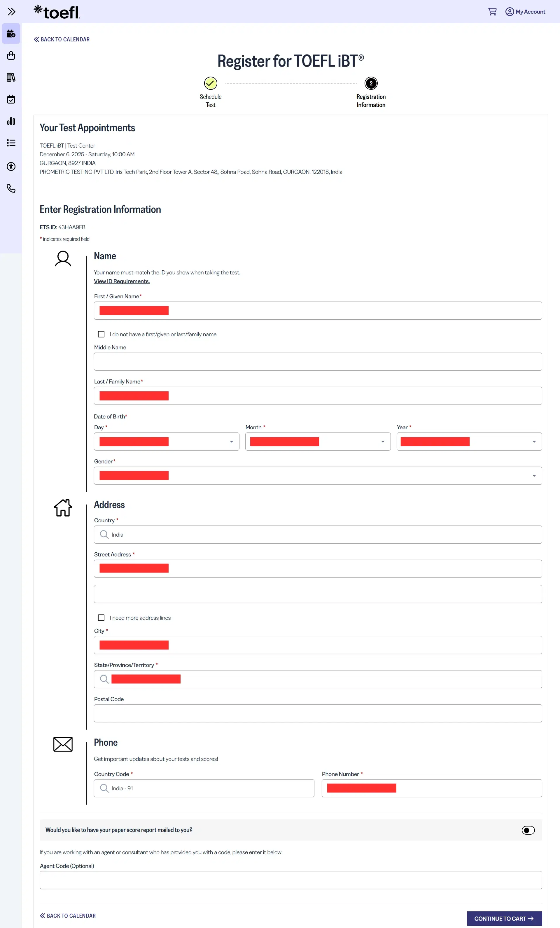Toggle the paper score report mailing switch
560x928 pixels.
[x=528, y=830]
